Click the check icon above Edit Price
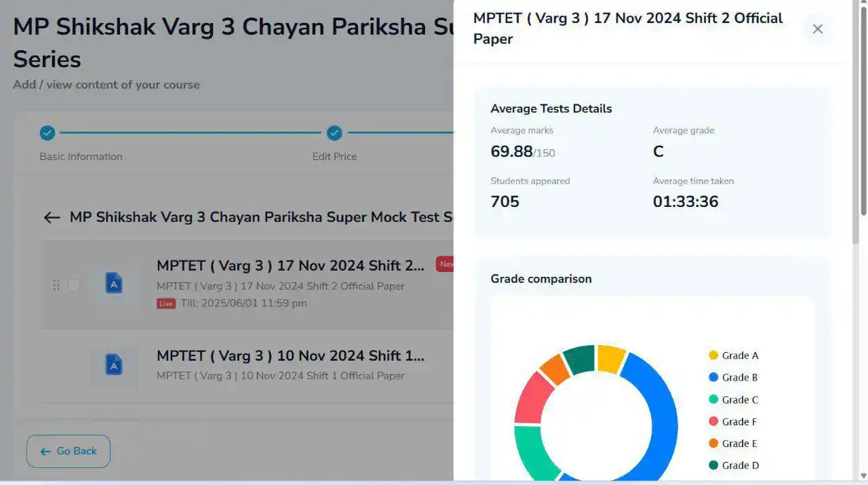The height and width of the screenshot is (485, 868). coord(334,133)
